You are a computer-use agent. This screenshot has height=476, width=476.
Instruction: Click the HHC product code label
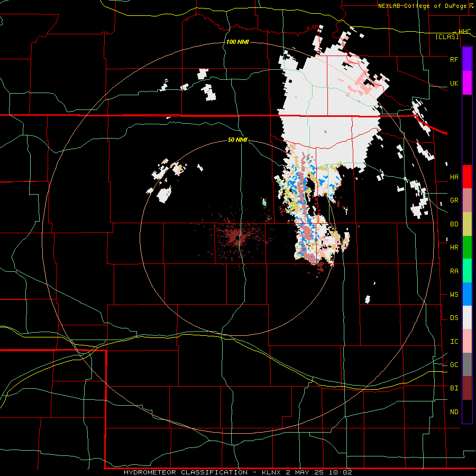point(464,32)
